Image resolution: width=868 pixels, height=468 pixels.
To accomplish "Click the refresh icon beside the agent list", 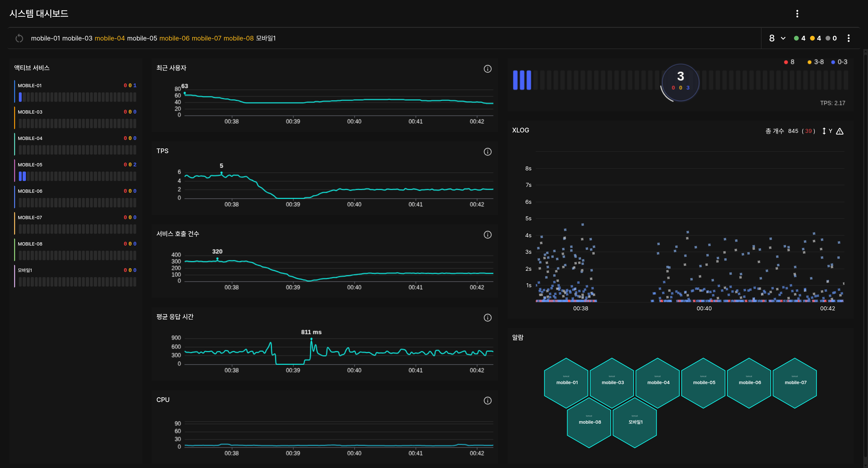I will 19,38.
